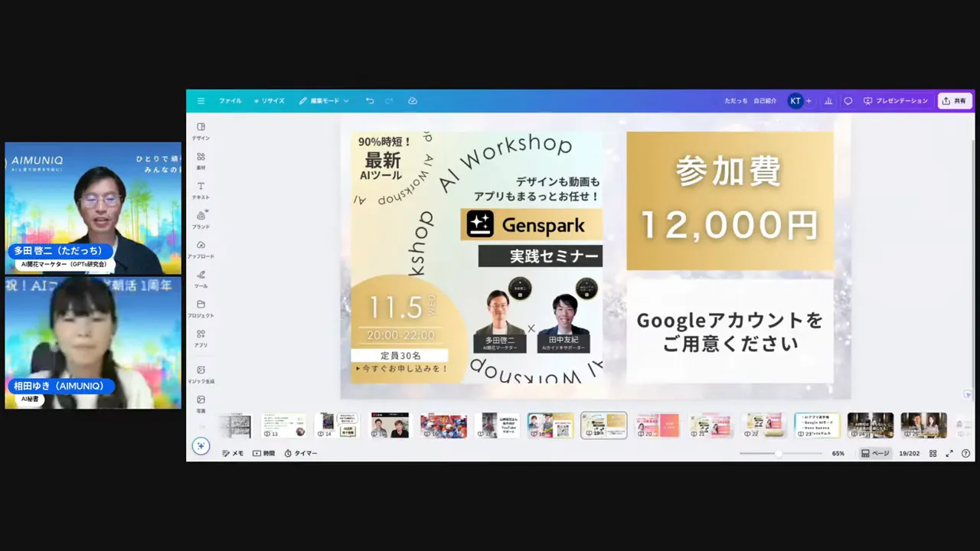Viewport: 980px width, 551px height.
Task: Select the current page 19 thumbnail
Action: (604, 425)
